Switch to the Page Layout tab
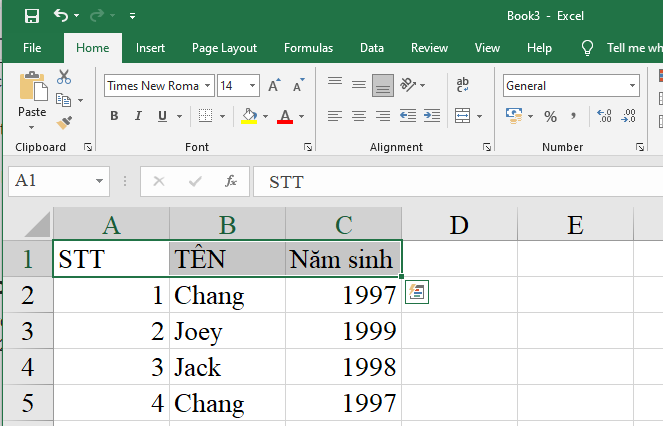 (224, 48)
